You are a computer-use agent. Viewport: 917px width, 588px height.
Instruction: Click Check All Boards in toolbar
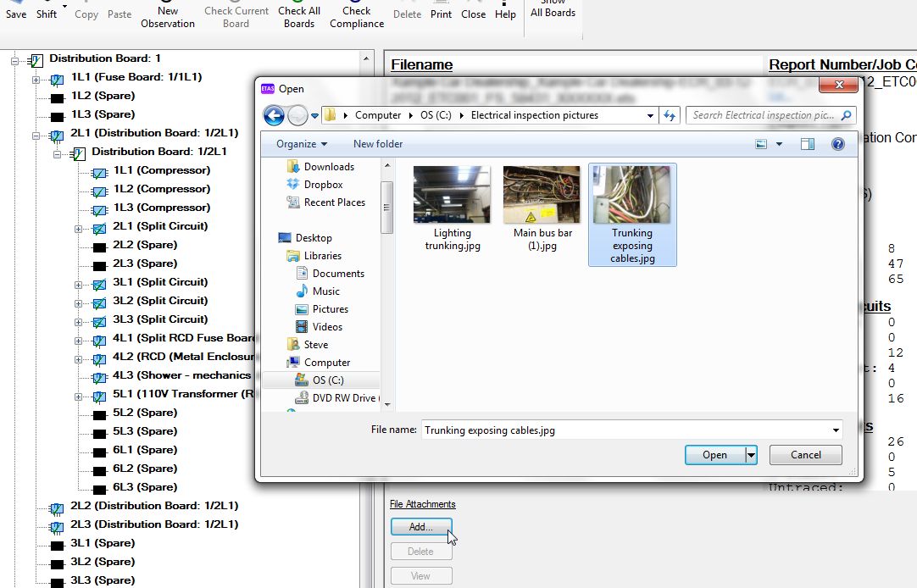[x=299, y=17]
